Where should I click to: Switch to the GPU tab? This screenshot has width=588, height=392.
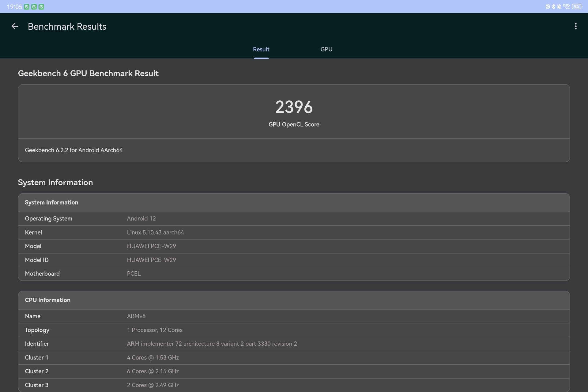pyautogui.click(x=326, y=49)
